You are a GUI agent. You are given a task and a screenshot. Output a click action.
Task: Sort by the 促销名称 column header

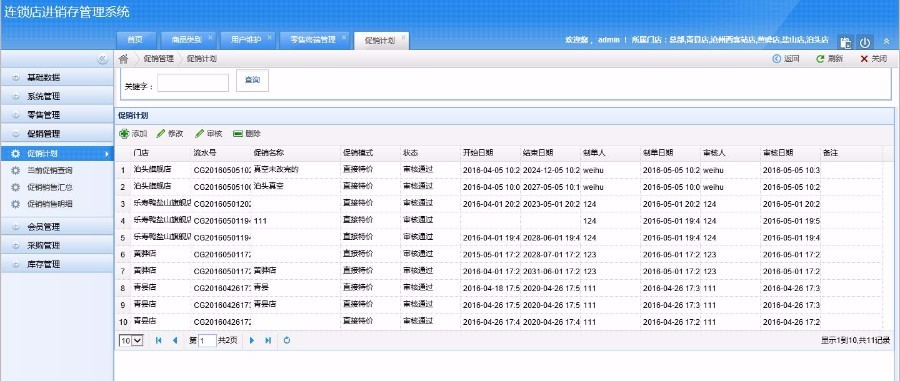tap(296, 153)
